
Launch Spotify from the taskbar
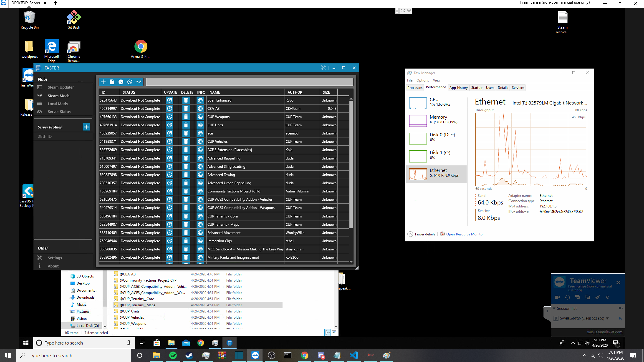point(173,355)
